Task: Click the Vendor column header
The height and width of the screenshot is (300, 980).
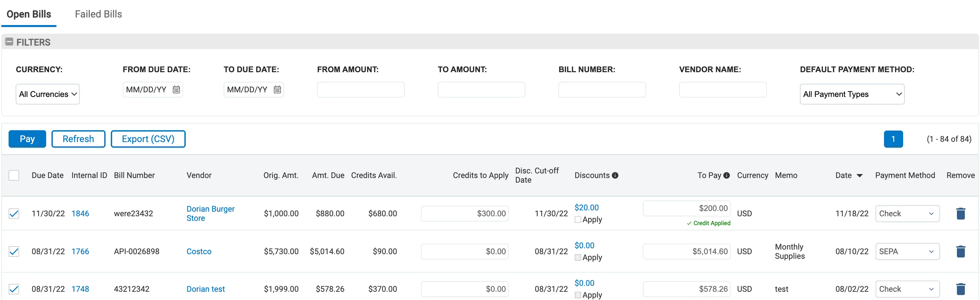Action: pos(199,175)
